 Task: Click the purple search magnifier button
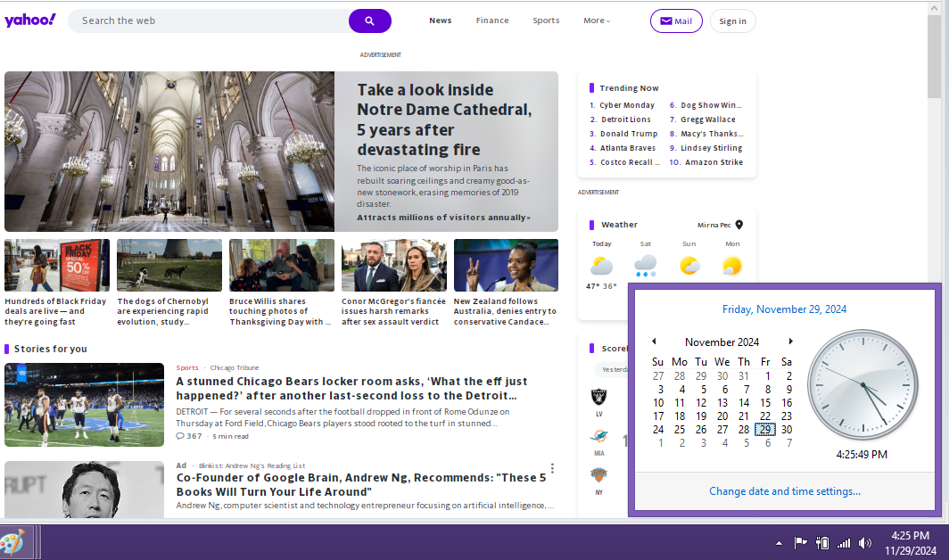pos(370,21)
